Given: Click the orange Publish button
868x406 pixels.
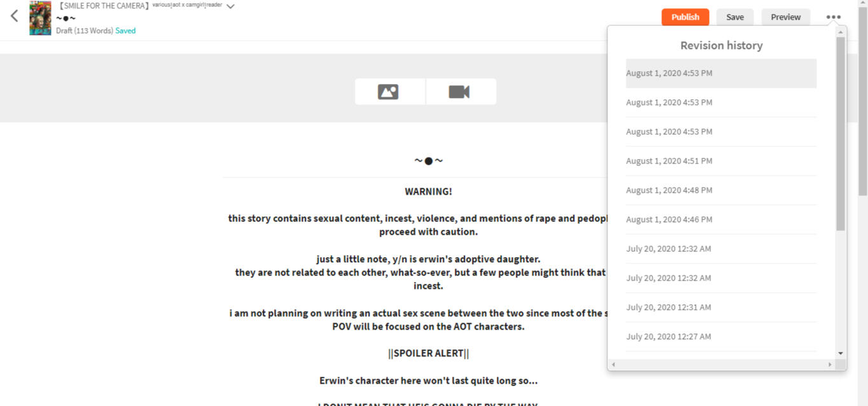Looking at the screenshot, I should pos(685,17).
